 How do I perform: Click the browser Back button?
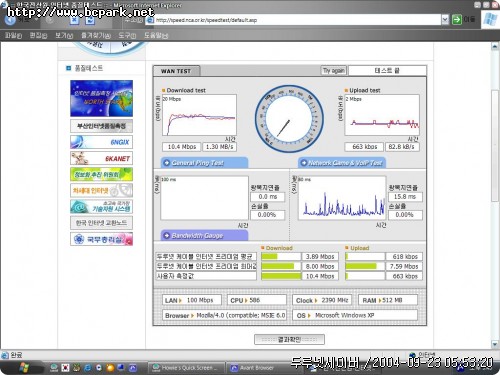(10, 20)
